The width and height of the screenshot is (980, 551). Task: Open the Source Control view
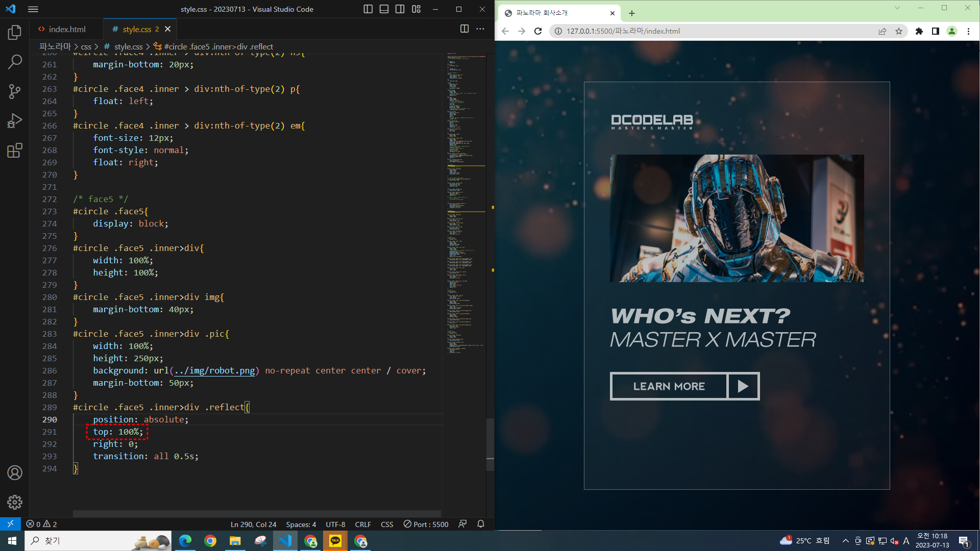click(x=15, y=92)
